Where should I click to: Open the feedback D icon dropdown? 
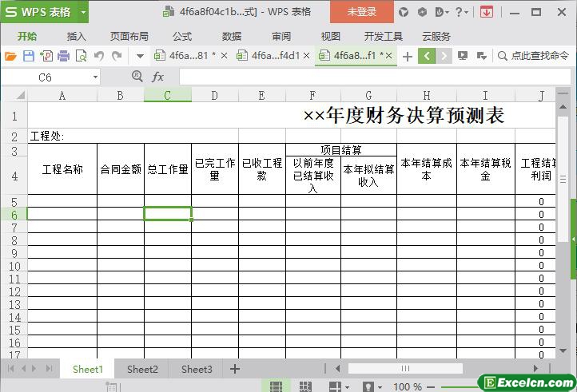tap(442, 12)
